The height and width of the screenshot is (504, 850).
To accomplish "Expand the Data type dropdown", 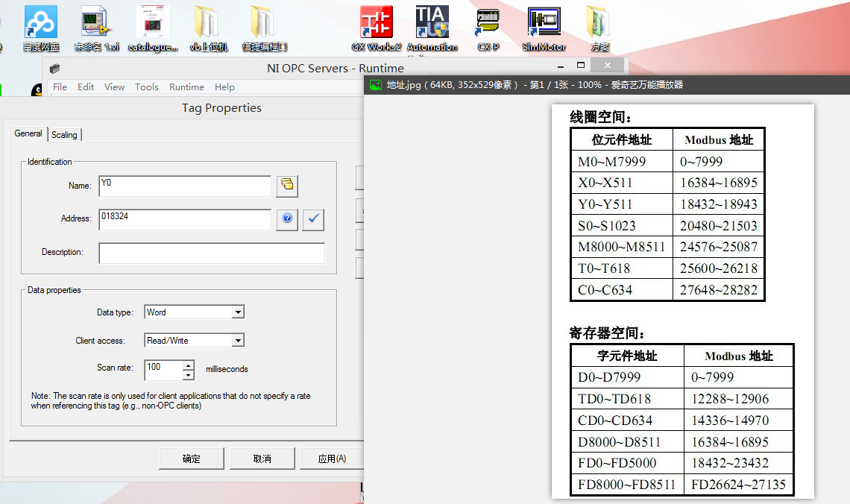I will click(x=238, y=312).
